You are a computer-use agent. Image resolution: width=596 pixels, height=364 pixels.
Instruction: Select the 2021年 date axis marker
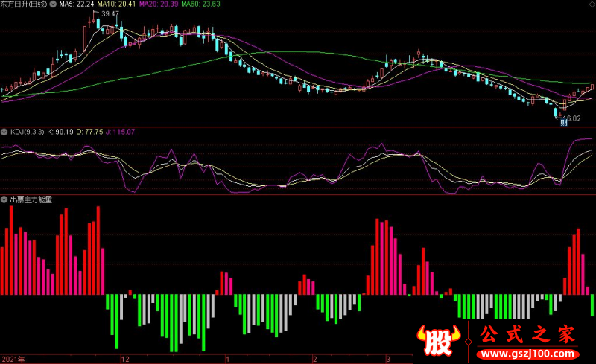[x=13, y=359]
